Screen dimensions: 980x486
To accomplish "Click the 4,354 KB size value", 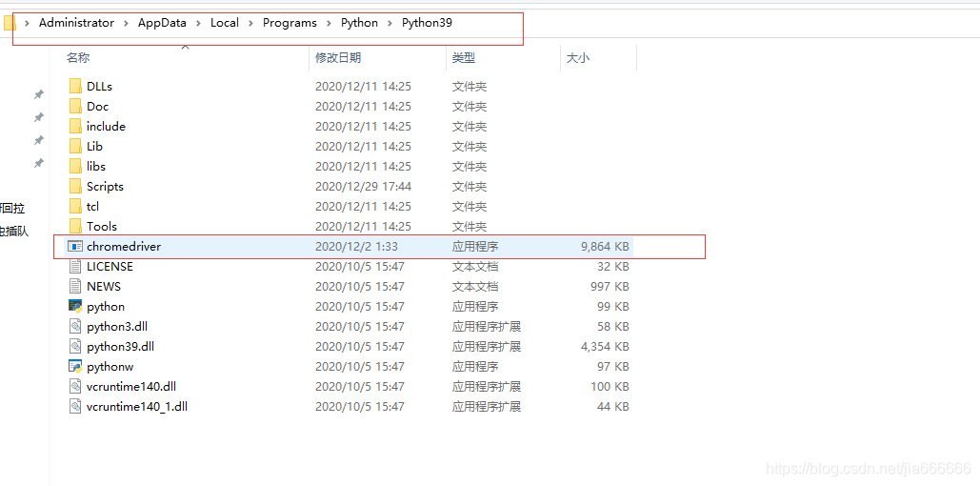I will click(605, 347).
